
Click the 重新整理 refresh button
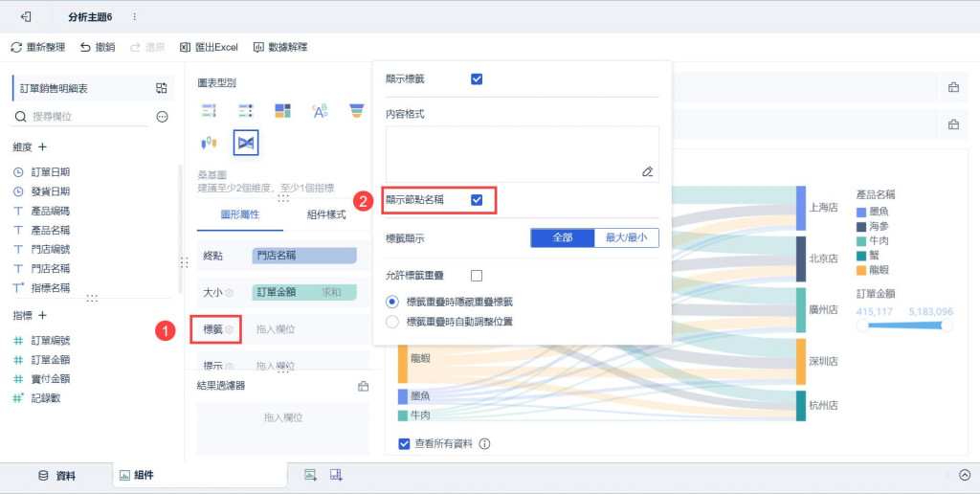(x=38, y=47)
